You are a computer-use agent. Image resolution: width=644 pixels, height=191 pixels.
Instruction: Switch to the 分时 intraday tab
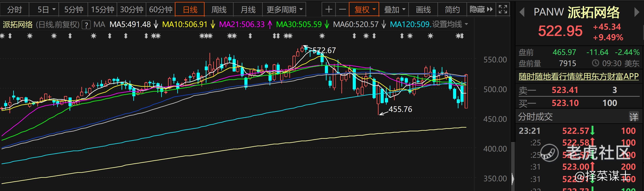click(x=14, y=9)
